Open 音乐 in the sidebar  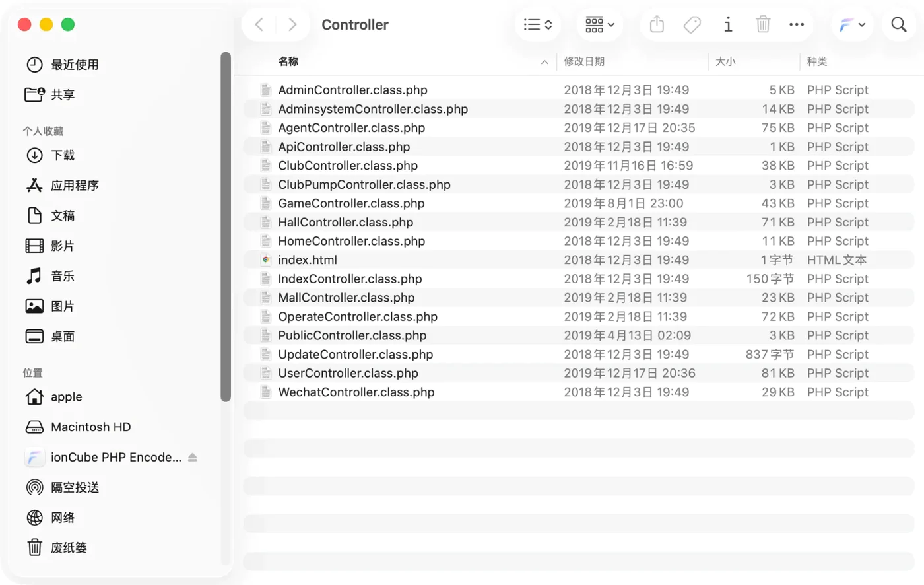coord(50,276)
